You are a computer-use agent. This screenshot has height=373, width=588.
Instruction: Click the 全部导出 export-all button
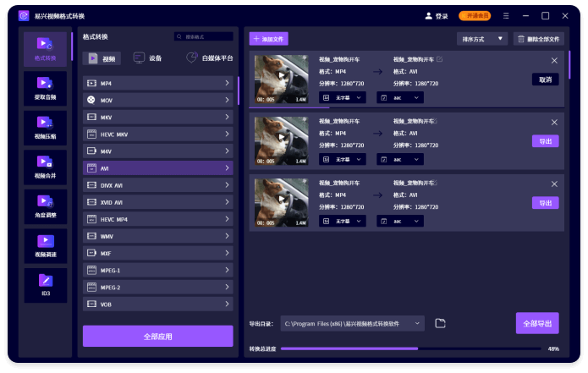(537, 323)
